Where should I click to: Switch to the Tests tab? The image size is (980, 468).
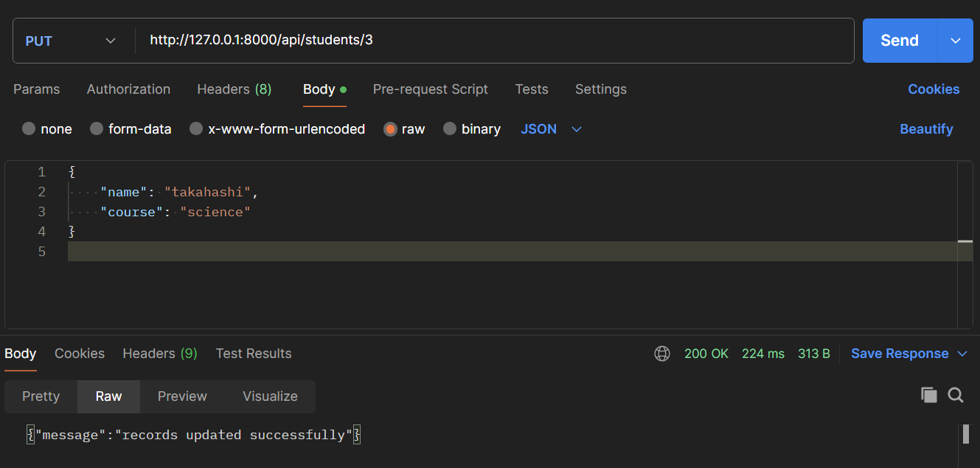tap(532, 89)
